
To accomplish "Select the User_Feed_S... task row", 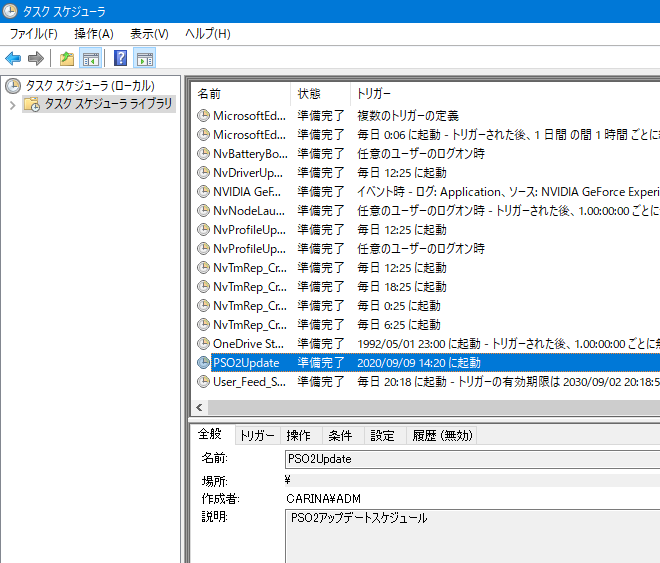I will [x=428, y=382].
